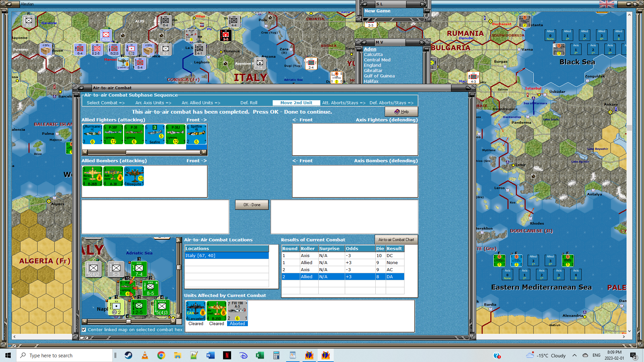Screen dimensions: 644x362
Task: Select the round 2 Allied result row DA
Action: click(x=343, y=277)
